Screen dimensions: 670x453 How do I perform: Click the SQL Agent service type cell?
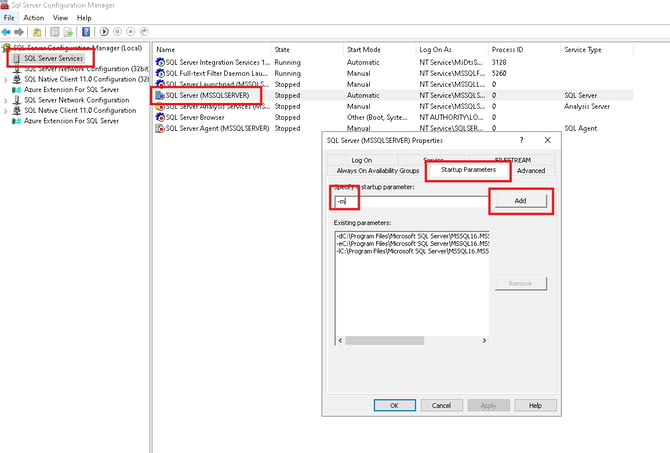(581, 128)
